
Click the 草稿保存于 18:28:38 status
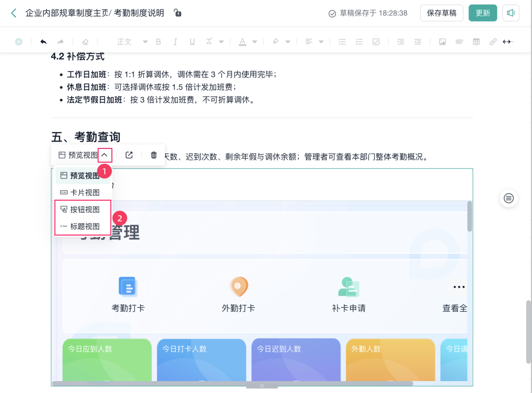pos(368,13)
